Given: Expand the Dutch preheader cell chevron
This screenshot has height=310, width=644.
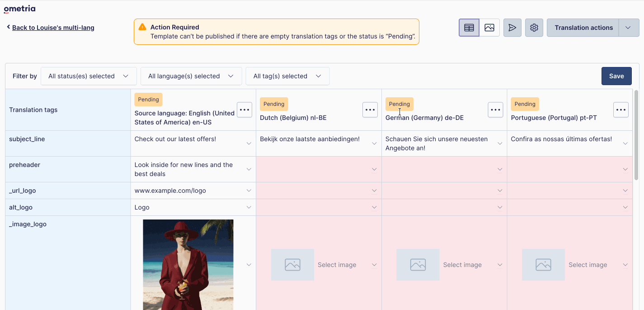Looking at the screenshot, I should (x=374, y=169).
